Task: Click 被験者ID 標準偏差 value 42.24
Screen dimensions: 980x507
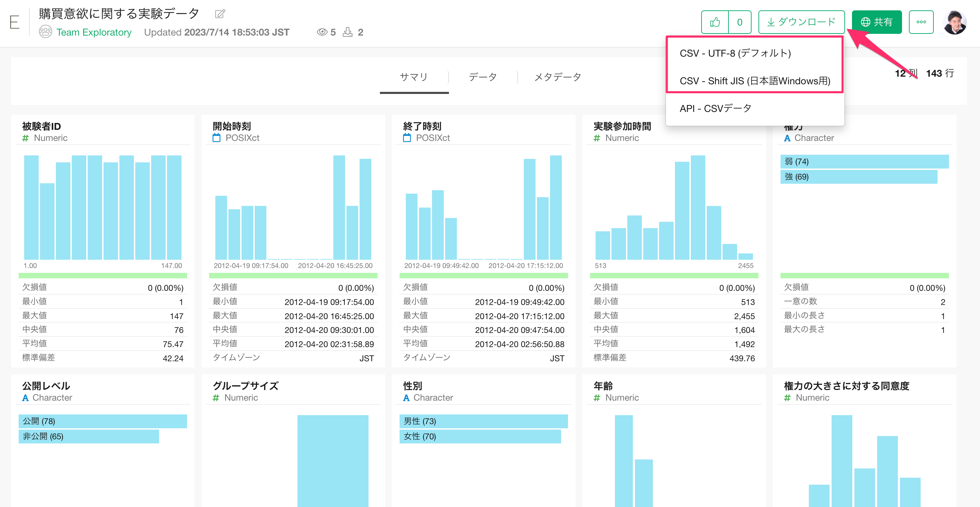Action: (x=173, y=358)
